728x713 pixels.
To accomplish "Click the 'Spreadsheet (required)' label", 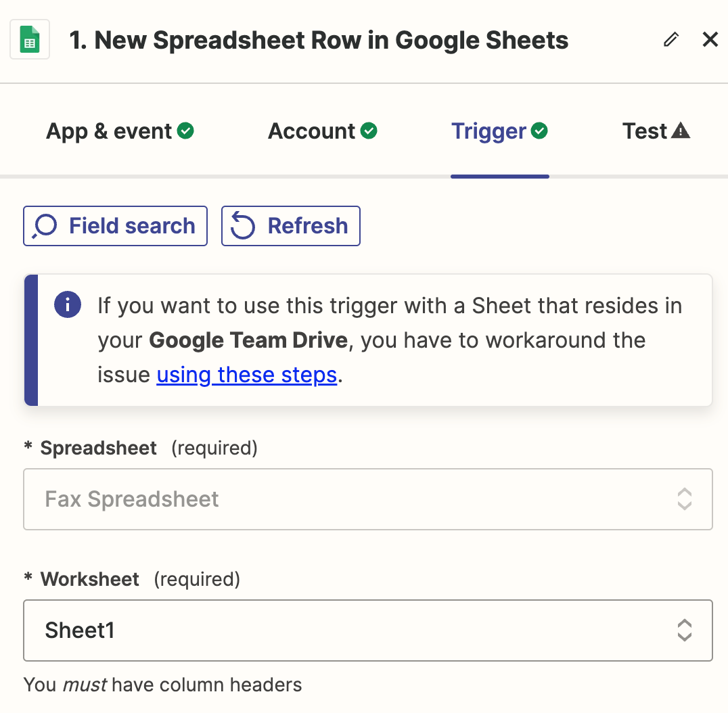I will pos(141,448).
